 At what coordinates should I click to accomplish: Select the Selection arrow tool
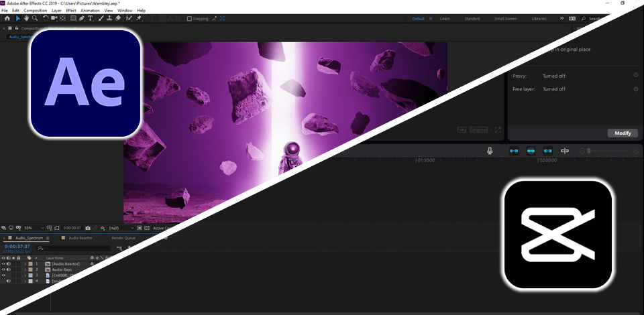(18, 19)
